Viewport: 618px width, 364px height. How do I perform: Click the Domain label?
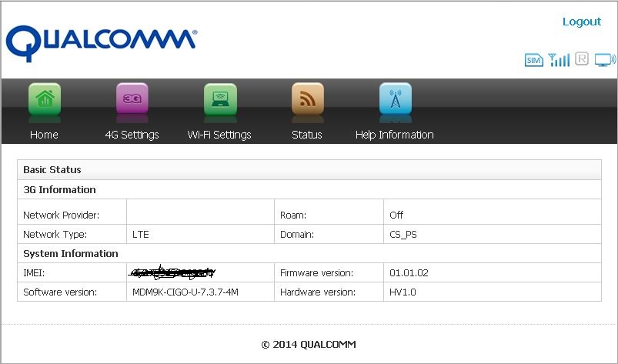coord(297,235)
